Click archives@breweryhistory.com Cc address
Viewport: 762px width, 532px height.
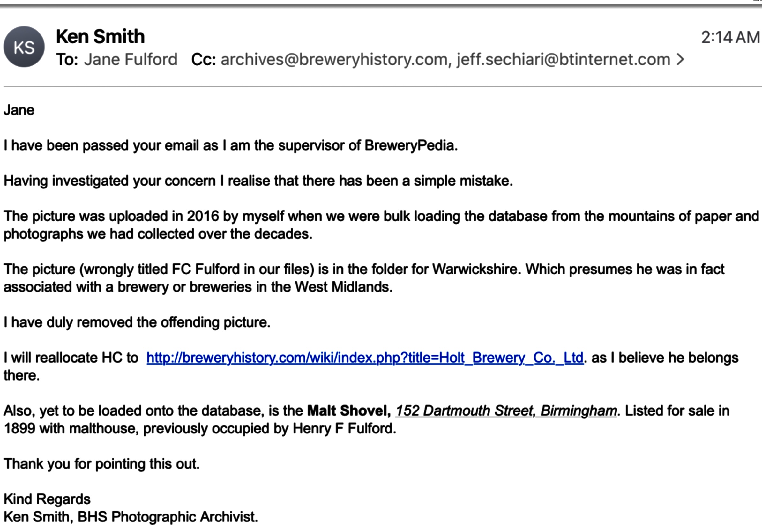(334, 60)
